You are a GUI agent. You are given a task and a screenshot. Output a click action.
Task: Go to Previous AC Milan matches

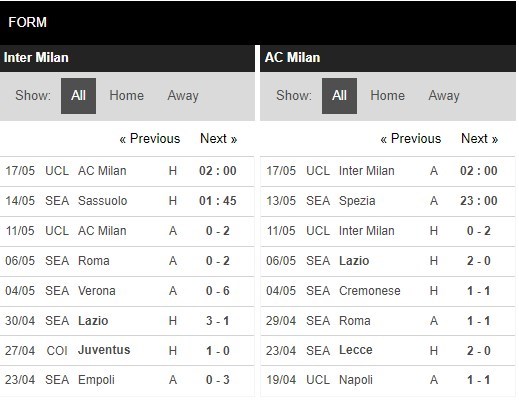coord(411,138)
